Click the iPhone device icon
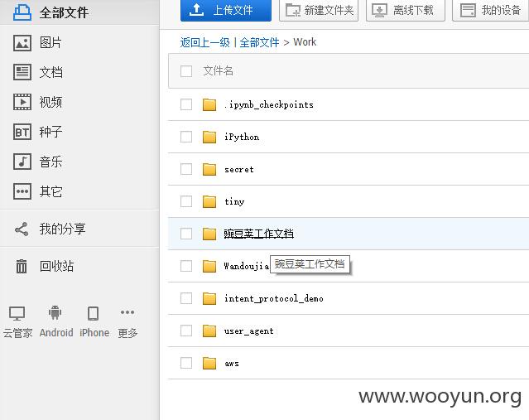 93,313
